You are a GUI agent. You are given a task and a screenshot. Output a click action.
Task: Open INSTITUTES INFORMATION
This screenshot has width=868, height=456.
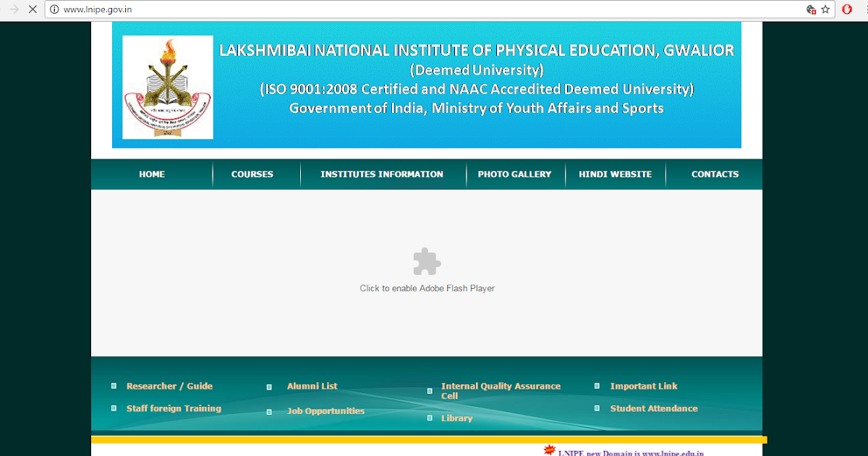point(382,174)
